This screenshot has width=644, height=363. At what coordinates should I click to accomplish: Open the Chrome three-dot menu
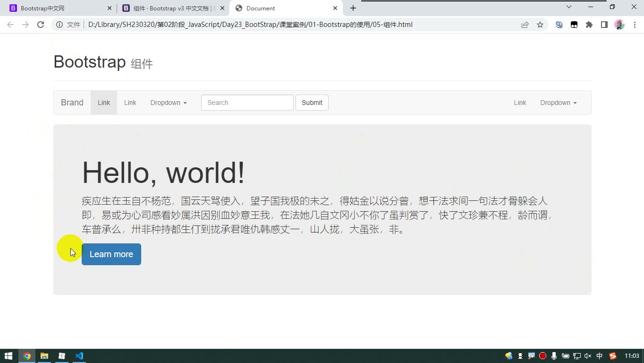pos(634,25)
